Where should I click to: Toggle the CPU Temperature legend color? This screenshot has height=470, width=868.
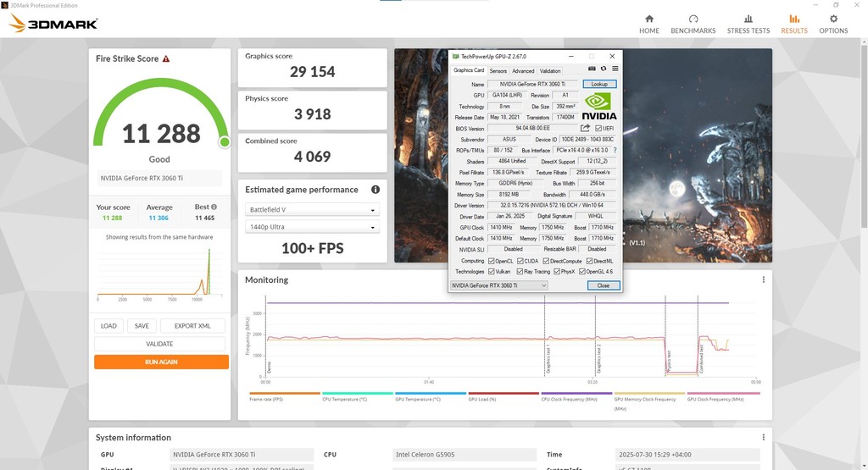(x=358, y=393)
